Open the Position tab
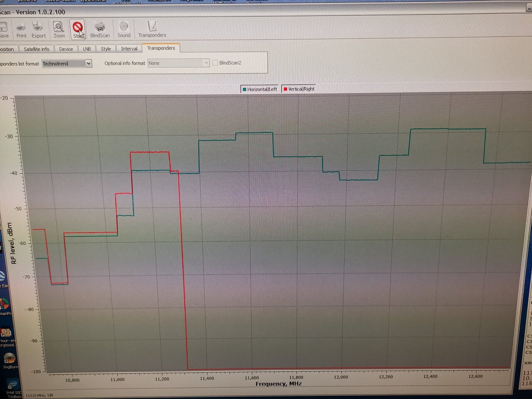Image resolution: width=532 pixels, height=399 pixels. coord(8,49)
